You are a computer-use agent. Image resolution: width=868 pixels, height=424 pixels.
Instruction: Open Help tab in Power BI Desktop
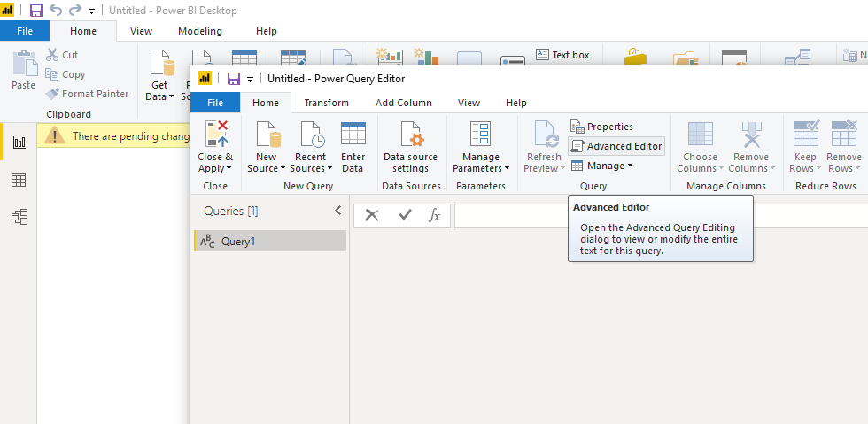(x=267, y=31)
